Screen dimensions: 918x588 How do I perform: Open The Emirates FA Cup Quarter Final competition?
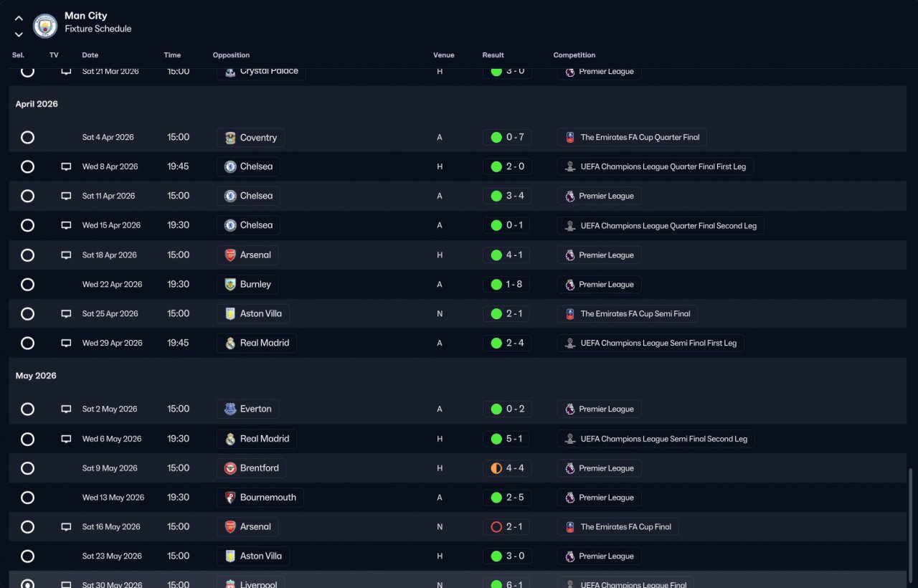[x=632, y=137]
